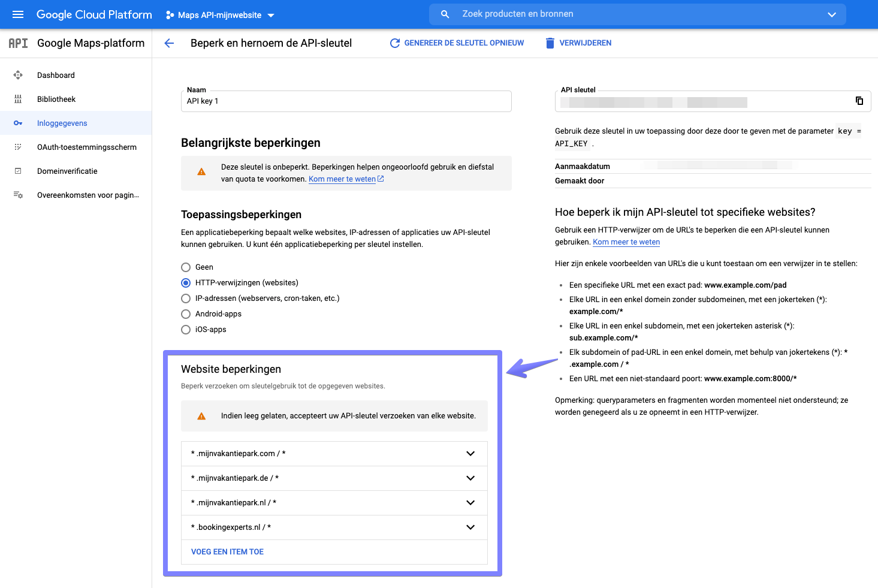The width and height of the screenshot is (878, 588).
Task: Click the Naam input field
Action: tap(346, 101)
